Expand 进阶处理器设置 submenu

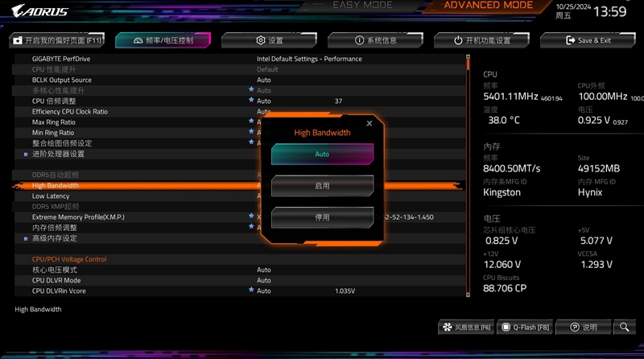tap(58, 154)
